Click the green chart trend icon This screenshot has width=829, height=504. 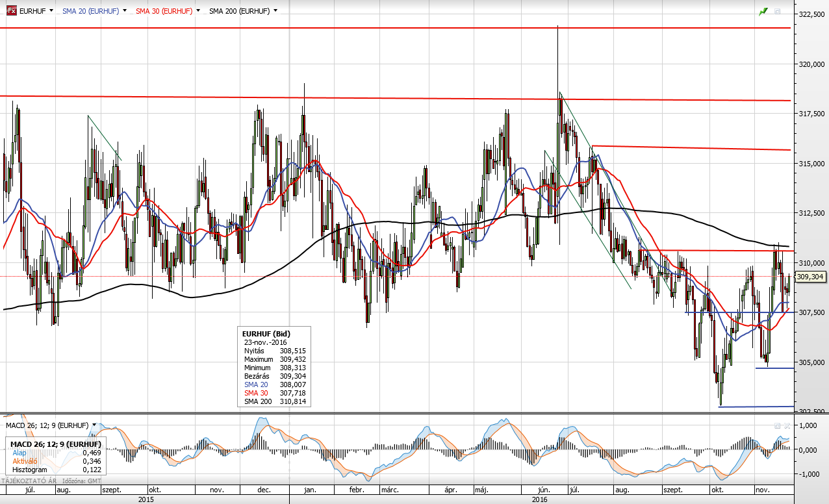(x=763, y=12)
